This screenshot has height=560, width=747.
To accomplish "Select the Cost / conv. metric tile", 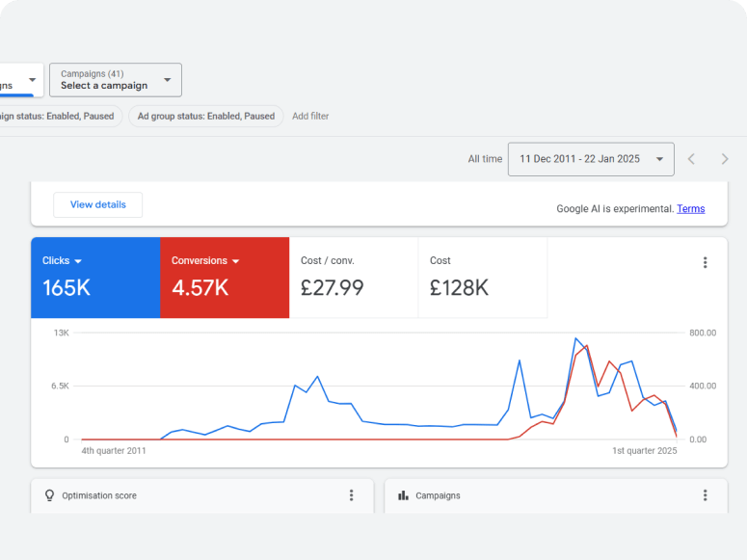I will 353,278.
